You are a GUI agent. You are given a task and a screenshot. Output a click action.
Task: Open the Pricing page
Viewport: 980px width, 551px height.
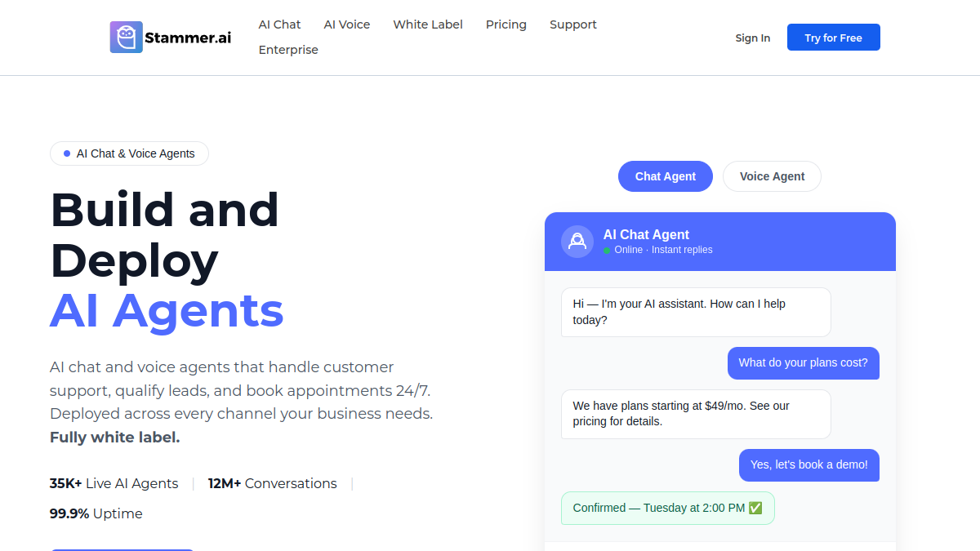[x=506, y=24]
